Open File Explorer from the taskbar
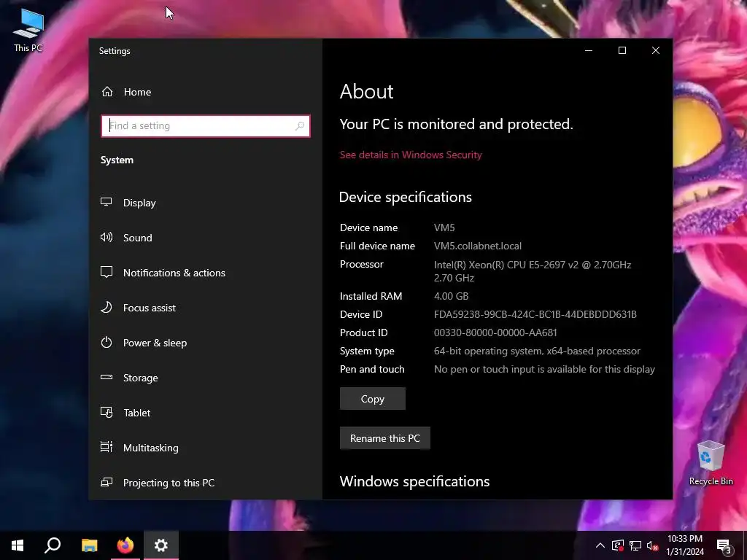747x560 pixels. 89,545
